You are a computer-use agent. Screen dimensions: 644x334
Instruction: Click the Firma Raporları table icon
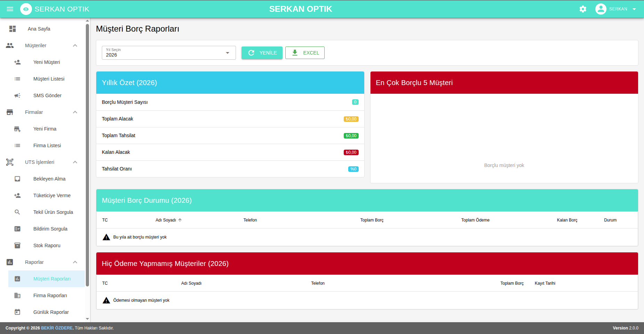(x=17, y=295)
